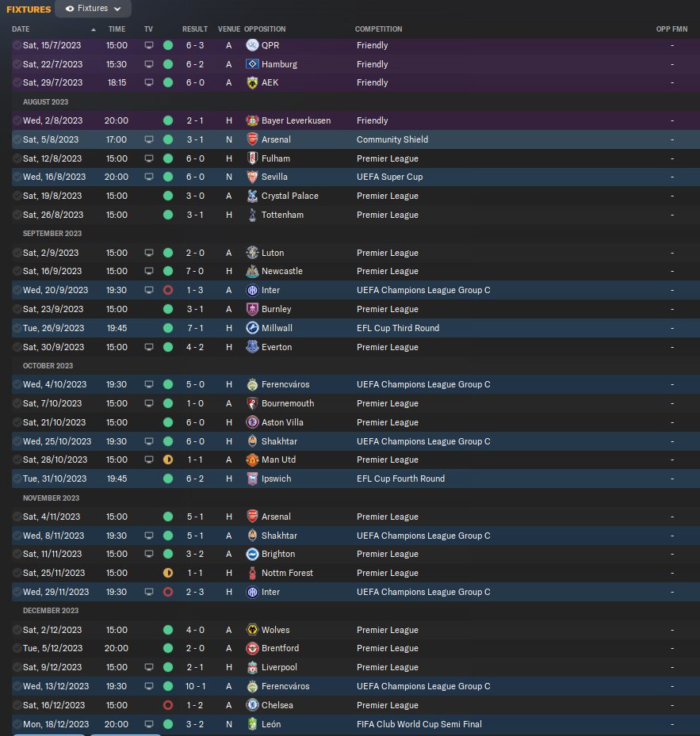Click the green win indicator for Newcastle match
The width and height of the screenshot is (700, 736).
coord(168,271)
